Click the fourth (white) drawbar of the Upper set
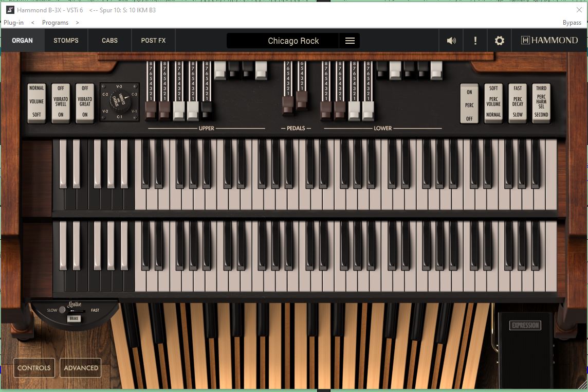This screenshot has width=588, height=392. pyautogui.click(x=193, y=111)
